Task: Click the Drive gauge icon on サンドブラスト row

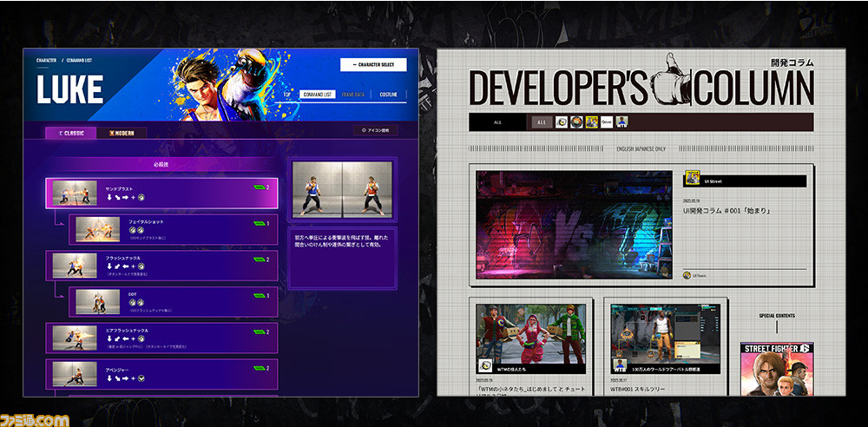Action: pyautogui.click(x=259, y=187)
